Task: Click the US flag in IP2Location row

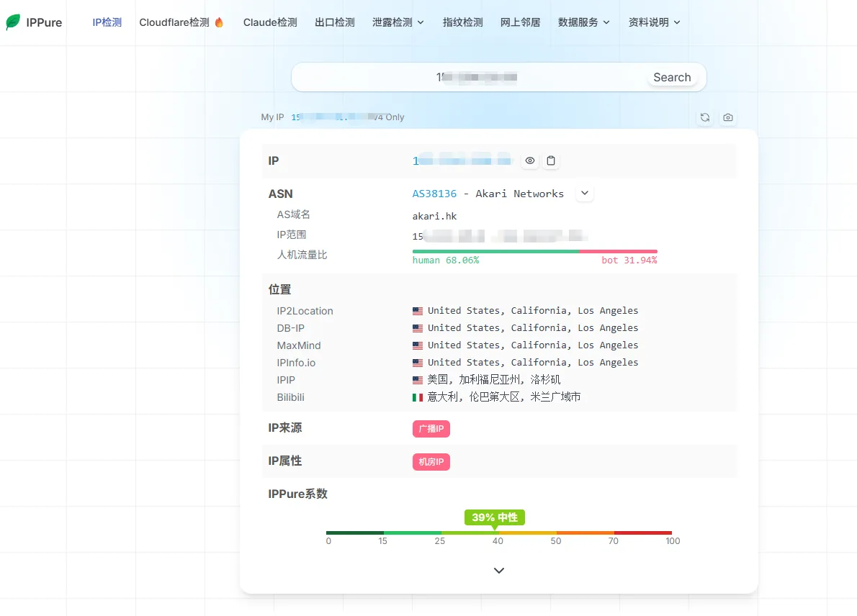Action: pyautogui.click(x=418, y=311)
